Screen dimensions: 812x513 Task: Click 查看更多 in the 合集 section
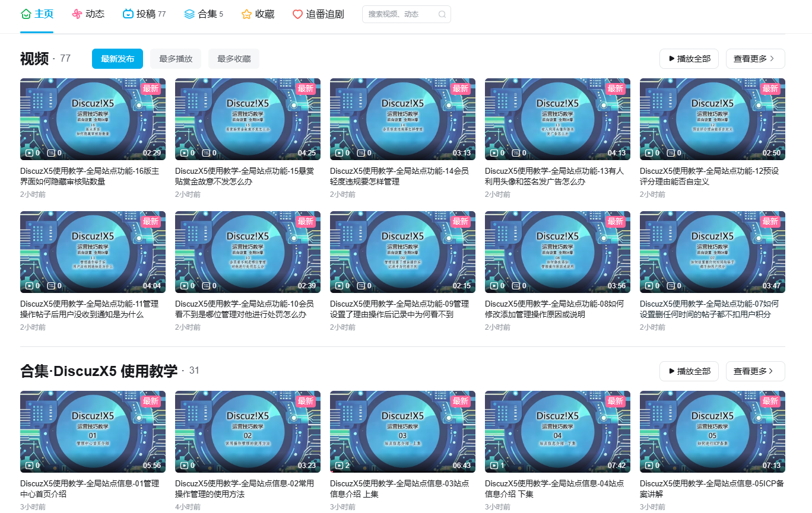click(756, 371)
